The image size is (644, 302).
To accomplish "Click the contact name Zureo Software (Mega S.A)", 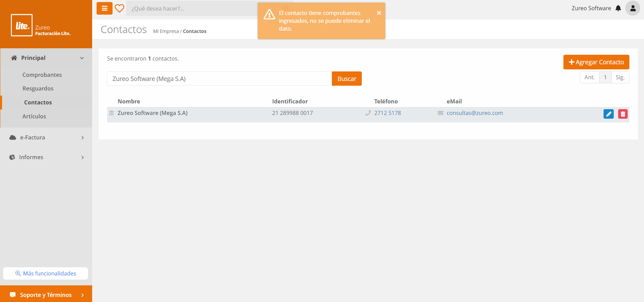I will coord(153,113).
